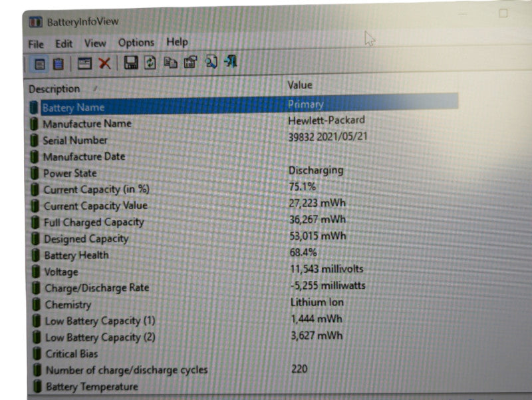This screenshot has width=532, height=400.
Task: Click battery icon beside Power State row
Action: [35, 173]
